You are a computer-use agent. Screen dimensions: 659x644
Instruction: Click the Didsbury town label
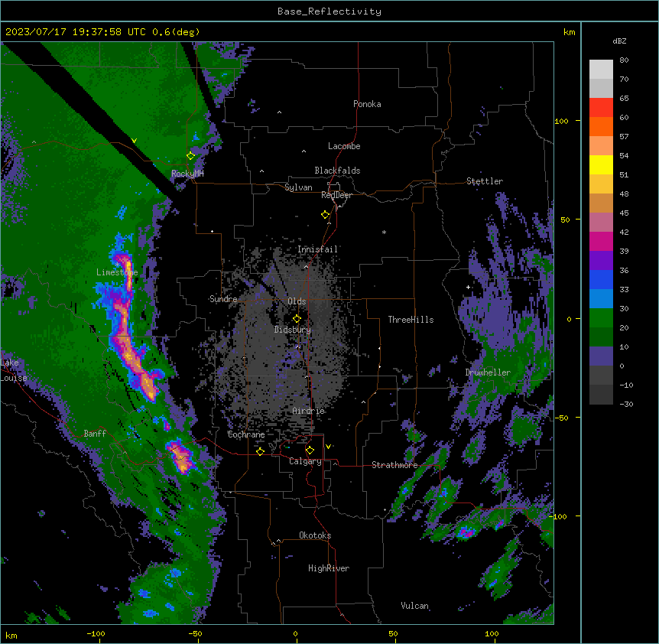293,330
